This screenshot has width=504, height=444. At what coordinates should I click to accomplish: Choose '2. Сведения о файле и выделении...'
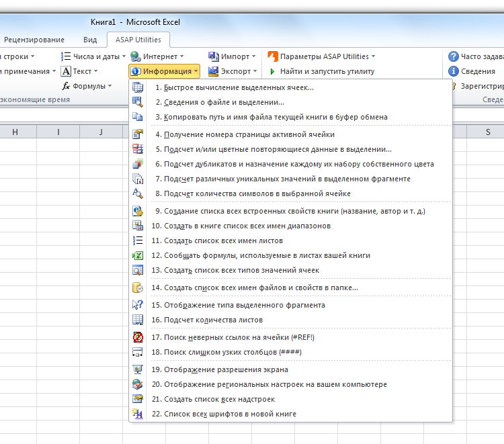(x=290, y=102)
